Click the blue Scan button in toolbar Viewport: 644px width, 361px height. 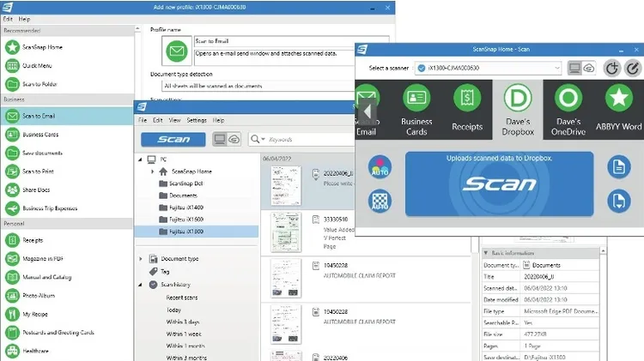pos(173,140)
